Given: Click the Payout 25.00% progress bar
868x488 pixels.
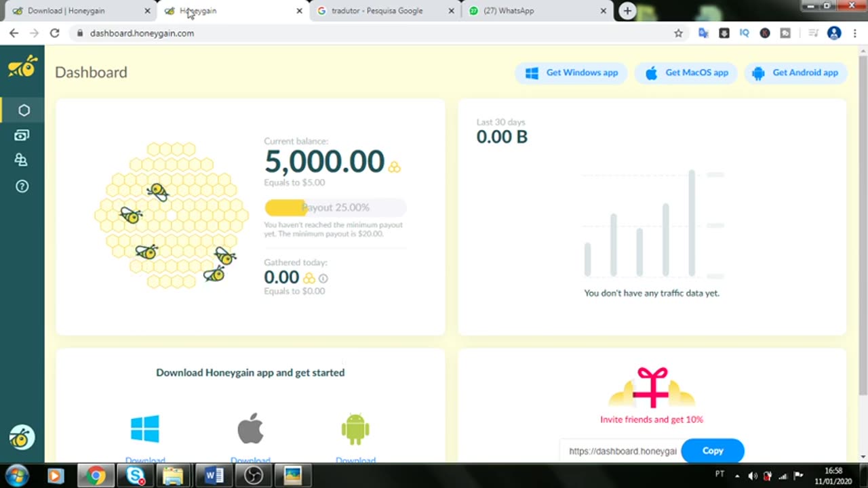Looking at the screenshot, I should click(336, 207).
